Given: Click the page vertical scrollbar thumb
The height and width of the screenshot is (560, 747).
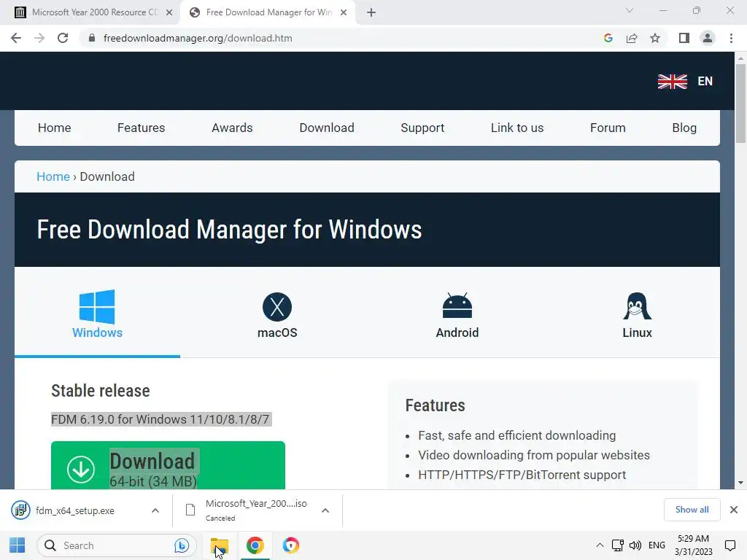Looking at the screenshot, I should tap(740, 102).
